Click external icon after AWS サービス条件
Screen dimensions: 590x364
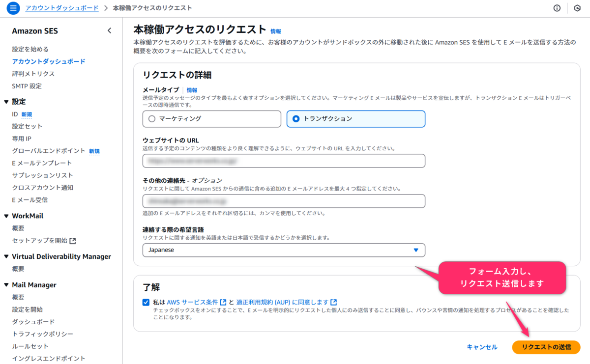(223, 302)
